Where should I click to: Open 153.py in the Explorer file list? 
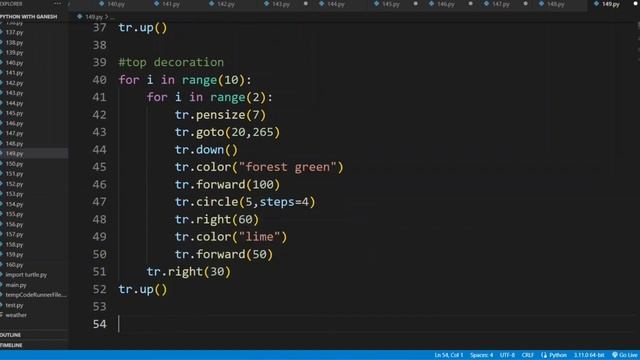pos(14,194)
